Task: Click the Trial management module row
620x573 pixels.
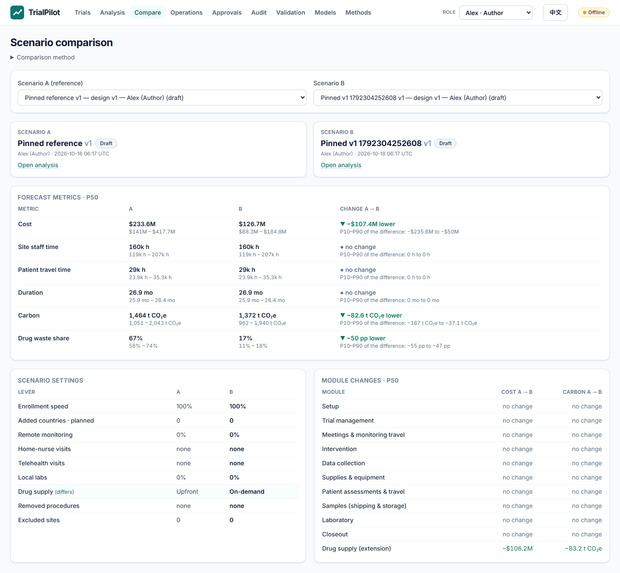Action: (462, 420)
